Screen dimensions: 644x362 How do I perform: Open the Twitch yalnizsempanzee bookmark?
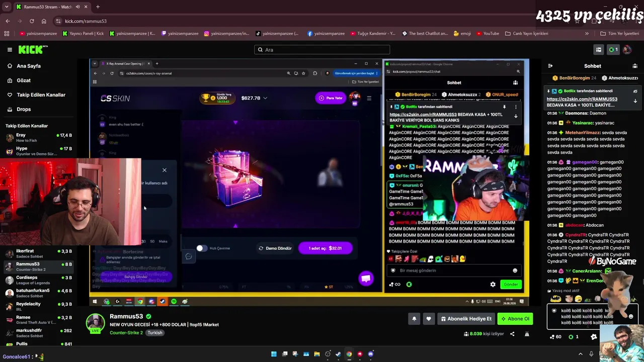click(x=180, y=34)
